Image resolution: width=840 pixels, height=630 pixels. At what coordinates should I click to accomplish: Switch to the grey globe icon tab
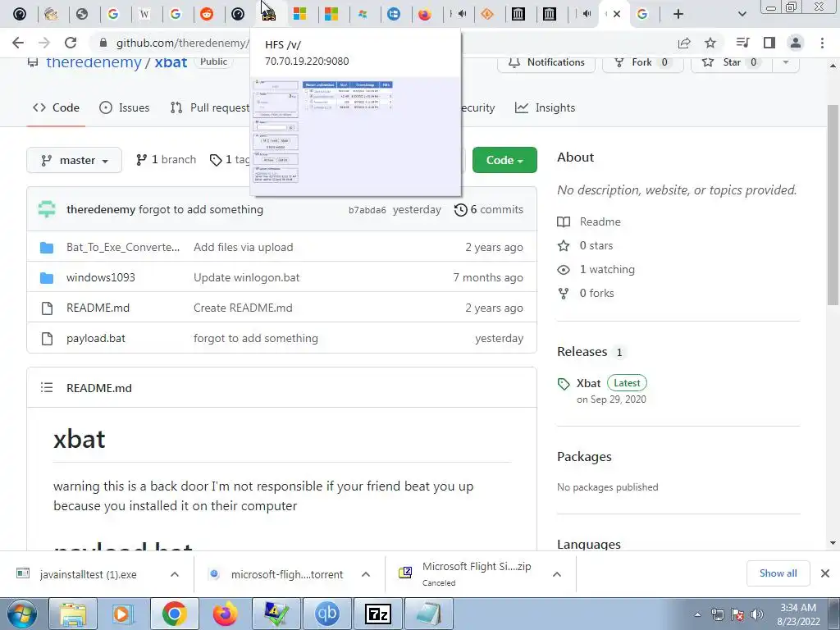82,14
